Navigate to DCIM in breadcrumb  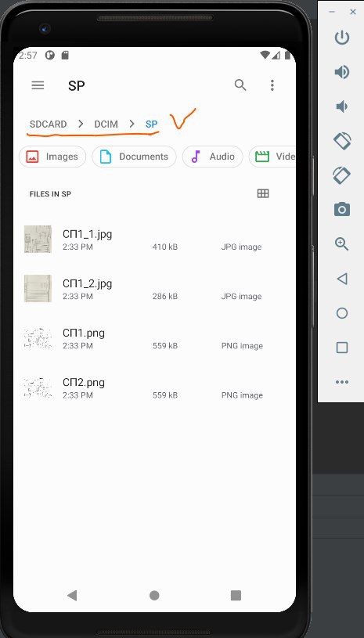(106, 124)
